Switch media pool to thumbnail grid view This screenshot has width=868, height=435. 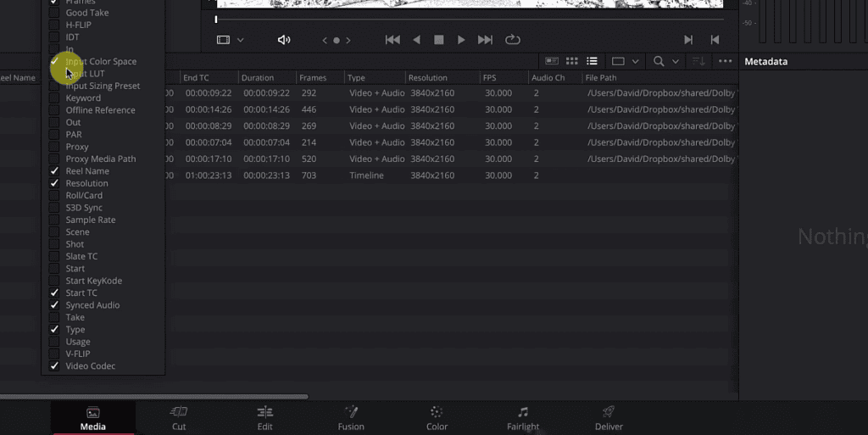pyautogui.click(x=572, y=61)
